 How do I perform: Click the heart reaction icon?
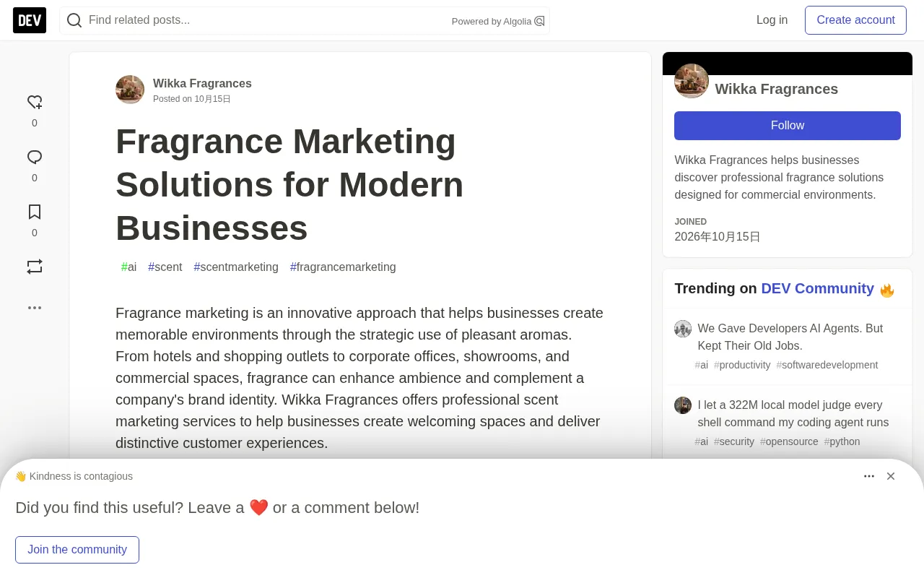(x=35, y=103)
